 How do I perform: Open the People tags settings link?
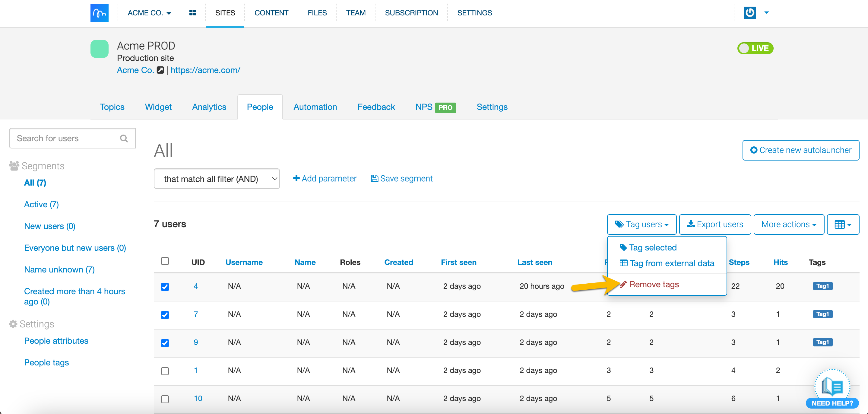[46, 362]
